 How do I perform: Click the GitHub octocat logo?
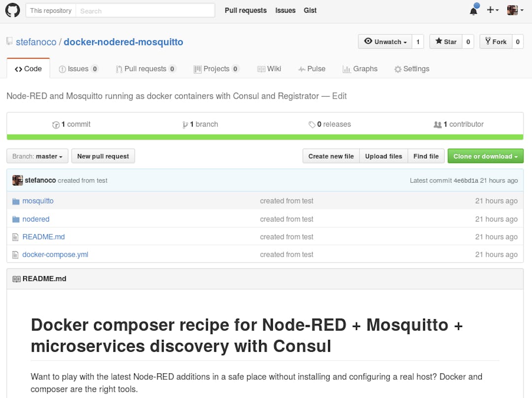tap(12, 10)
